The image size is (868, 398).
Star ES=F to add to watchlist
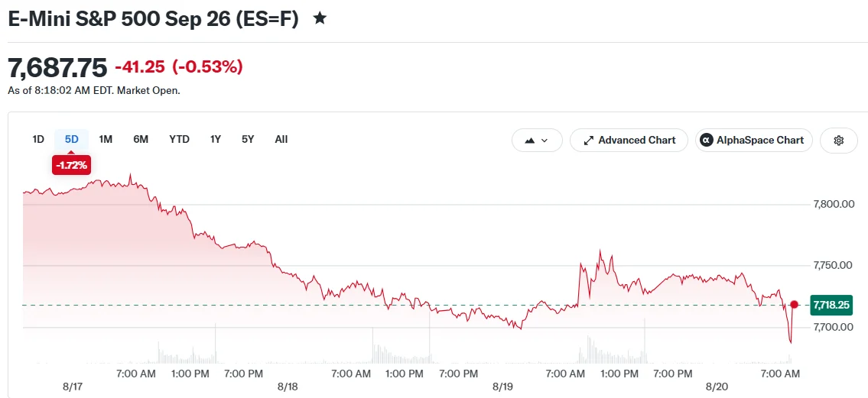tap(320, 19)
